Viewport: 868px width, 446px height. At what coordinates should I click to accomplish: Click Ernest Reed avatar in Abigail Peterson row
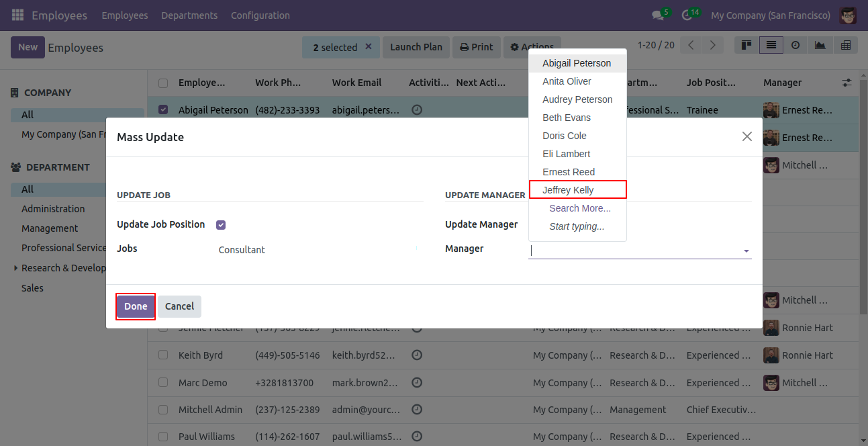[x=771, y=110]
